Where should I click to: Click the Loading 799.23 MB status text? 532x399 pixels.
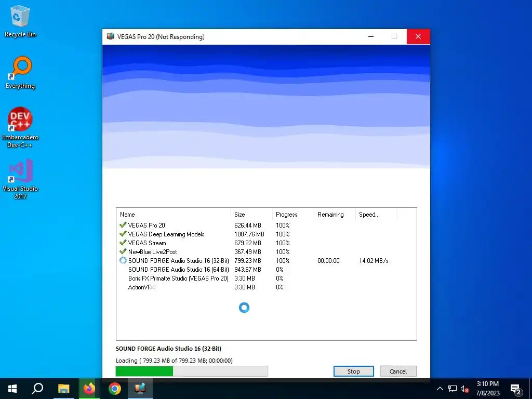174,361
